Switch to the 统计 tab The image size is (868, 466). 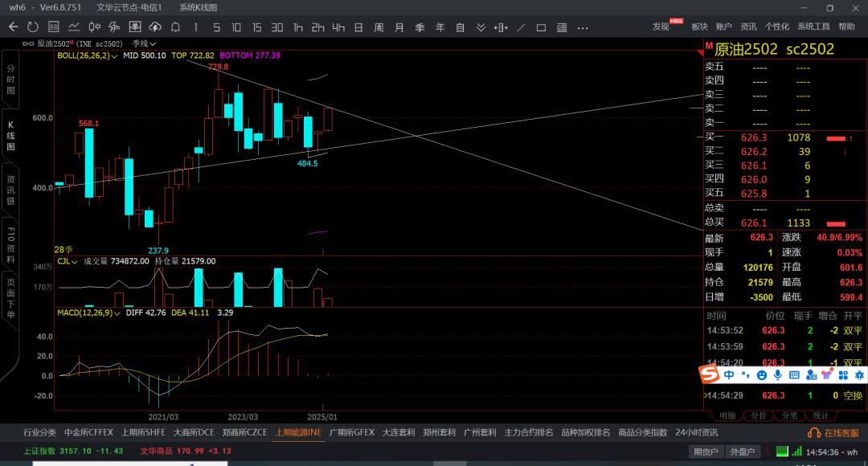pyautogui.click(x=821, y=415)
